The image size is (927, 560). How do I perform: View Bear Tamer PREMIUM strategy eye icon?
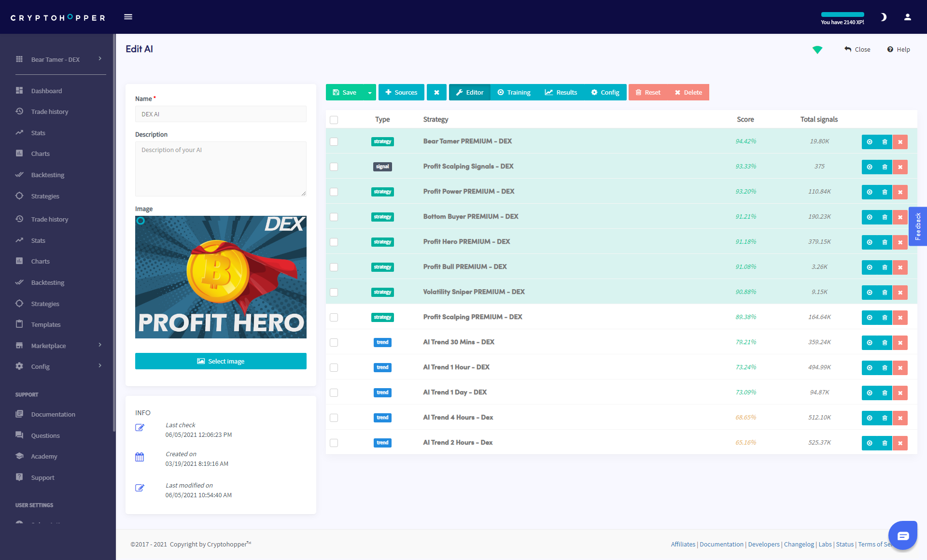869,142
